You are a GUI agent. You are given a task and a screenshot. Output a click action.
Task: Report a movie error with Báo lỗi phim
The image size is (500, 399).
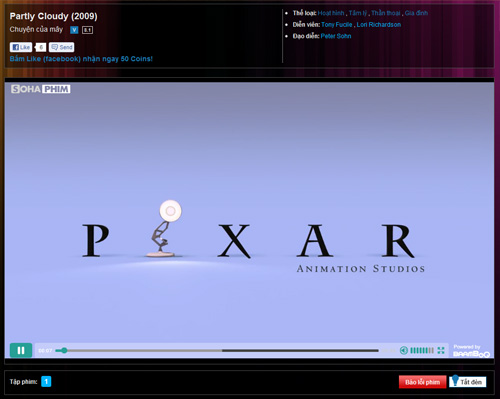click(x=422, y=382)
